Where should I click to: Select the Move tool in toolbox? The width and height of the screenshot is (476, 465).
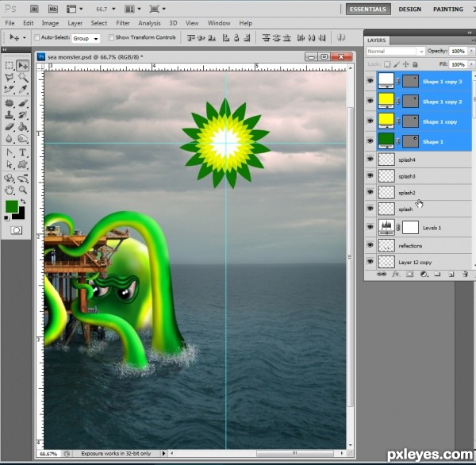click(x=23, y=65)
